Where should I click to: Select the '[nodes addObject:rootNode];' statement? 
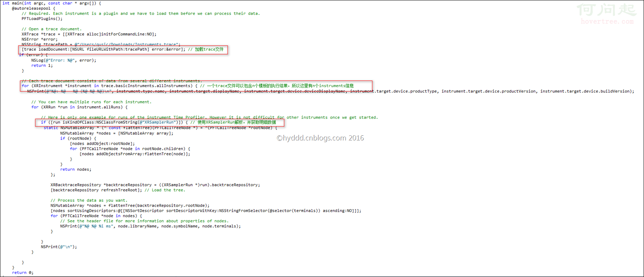[x=102, y=143]
